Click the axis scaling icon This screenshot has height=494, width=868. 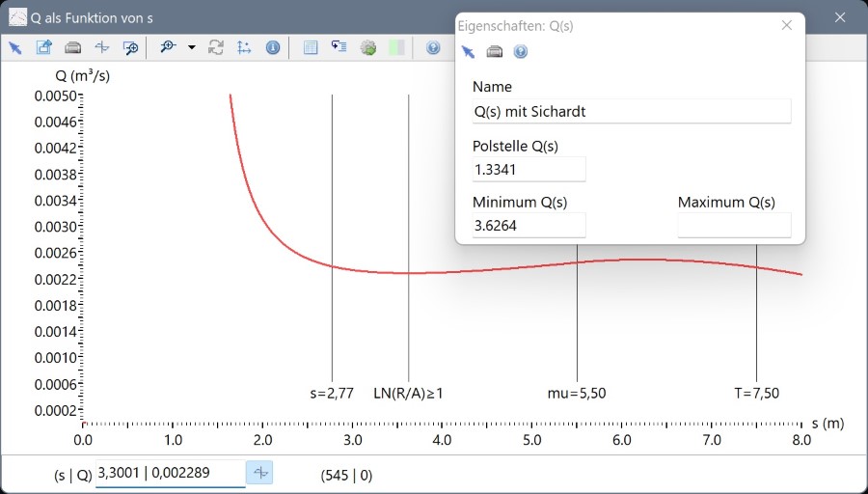pos(244,47)
